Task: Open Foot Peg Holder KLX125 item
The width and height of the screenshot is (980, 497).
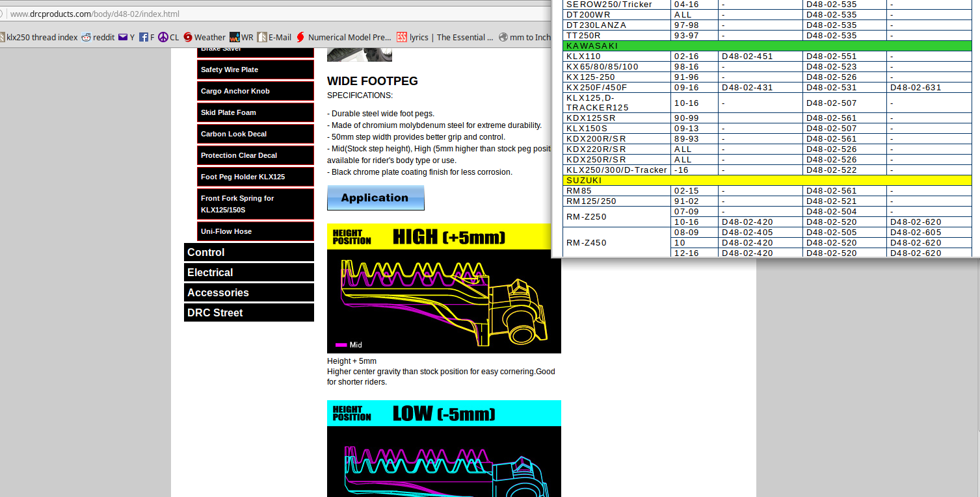Action: (256, 177)
